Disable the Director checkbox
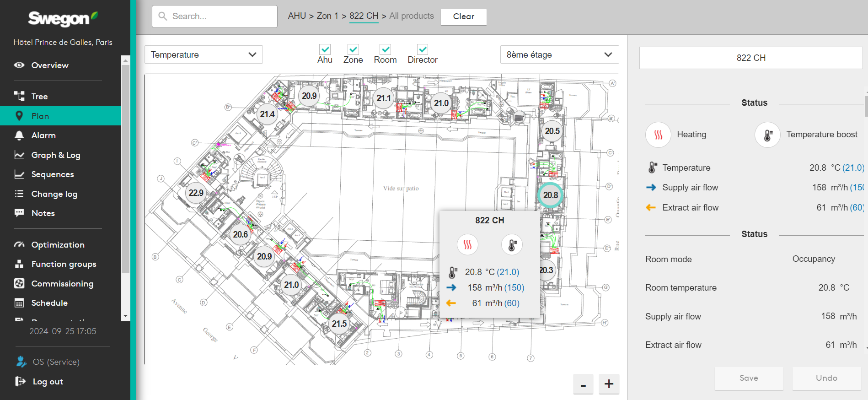The height and width of the screenshot is (400, 868). (423, 49)
